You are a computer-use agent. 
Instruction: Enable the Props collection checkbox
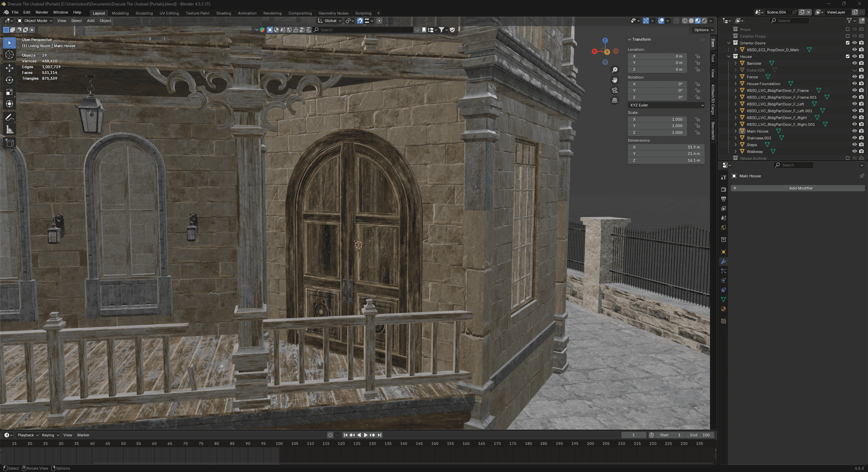tap(848, 29)
